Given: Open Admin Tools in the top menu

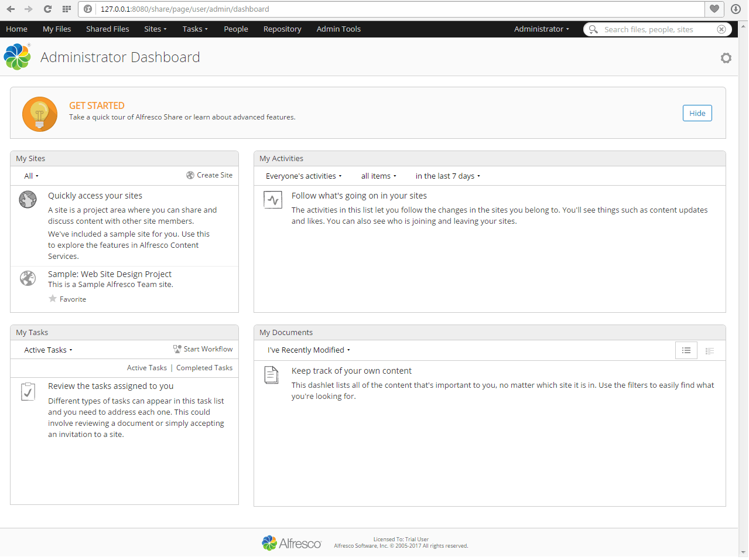Looking at the screenshot, I should (338, 29).
